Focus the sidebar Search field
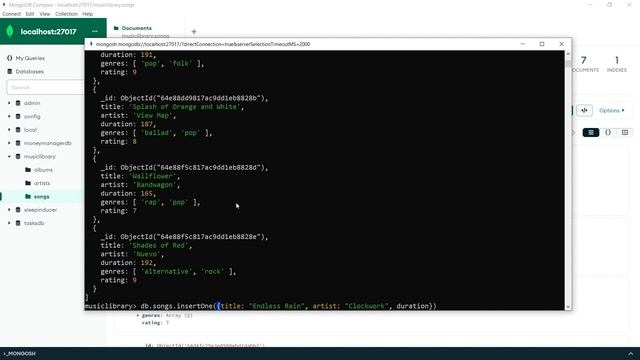 tap(45, 87)
